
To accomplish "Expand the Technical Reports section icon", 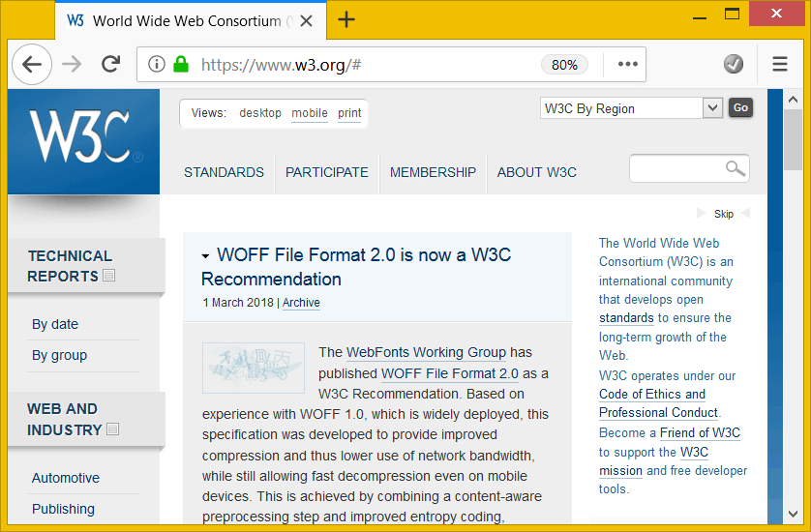I will [x=108, y=277].
